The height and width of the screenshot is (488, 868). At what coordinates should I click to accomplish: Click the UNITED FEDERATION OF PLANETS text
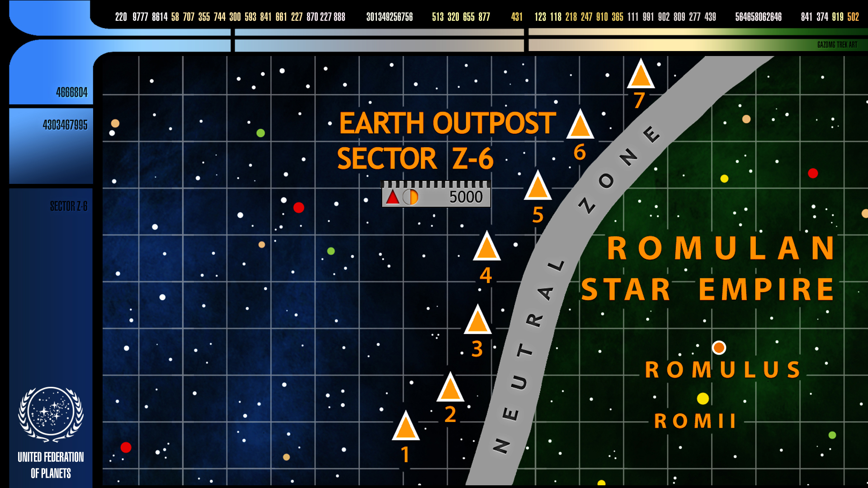(x=51, y=465)
